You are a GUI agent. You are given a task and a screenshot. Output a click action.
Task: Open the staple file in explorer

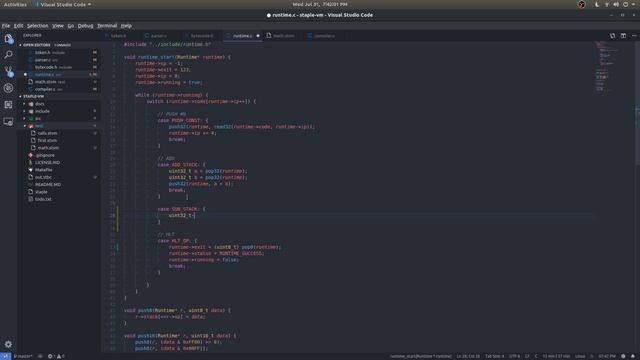pyautogui.click(x=58, y=192)
